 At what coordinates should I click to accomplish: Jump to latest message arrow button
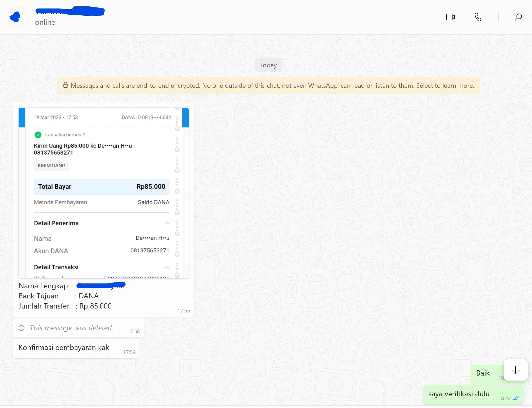pyautogui.click(x=516, y=370)
